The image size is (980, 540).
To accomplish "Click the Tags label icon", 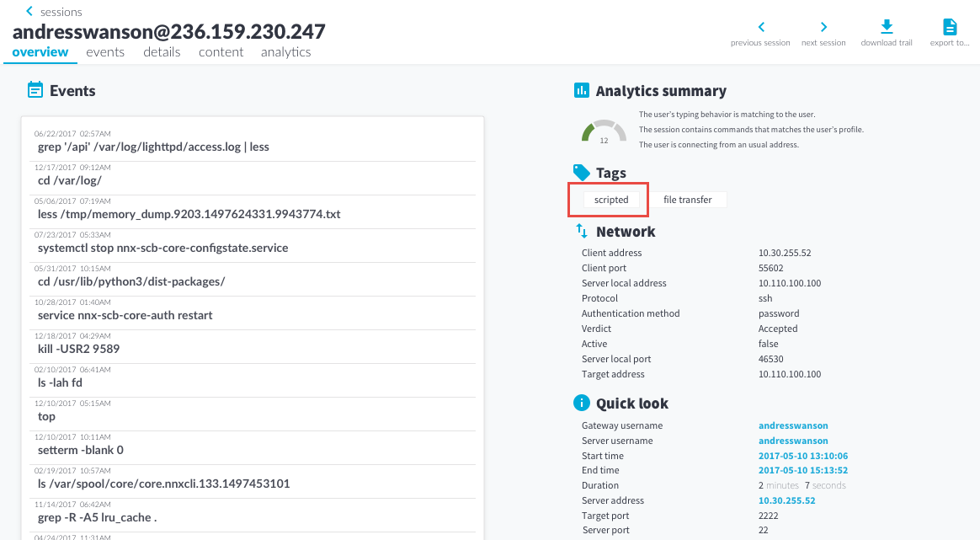I will click(x=581, y=173).
